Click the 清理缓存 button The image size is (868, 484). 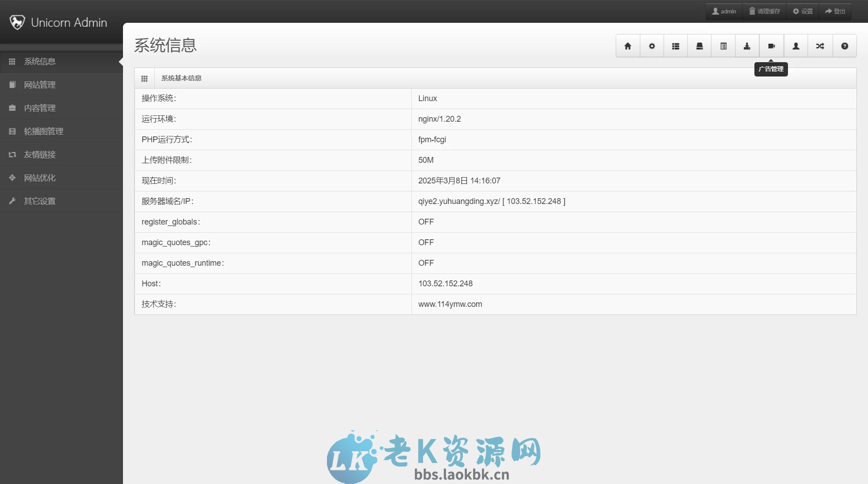tap(765, 11)
